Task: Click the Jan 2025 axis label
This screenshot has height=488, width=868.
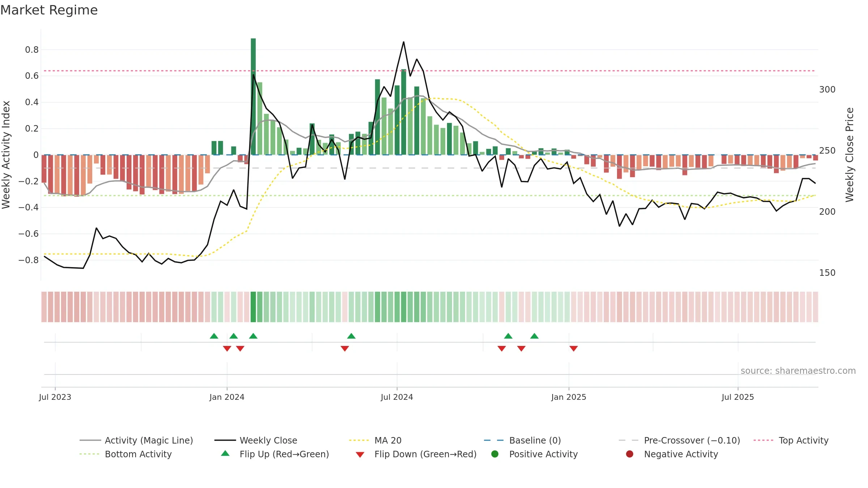Action: coord(569,397)
